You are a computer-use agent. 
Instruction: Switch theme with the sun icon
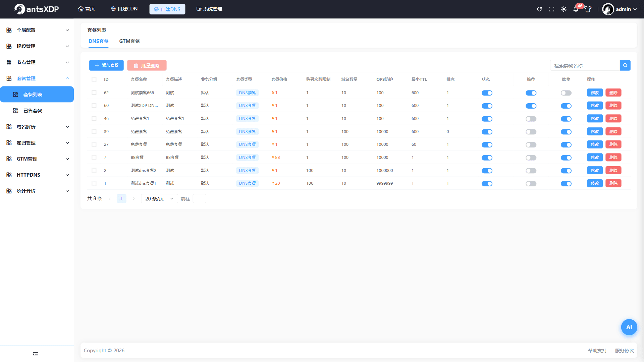[564, 9]
